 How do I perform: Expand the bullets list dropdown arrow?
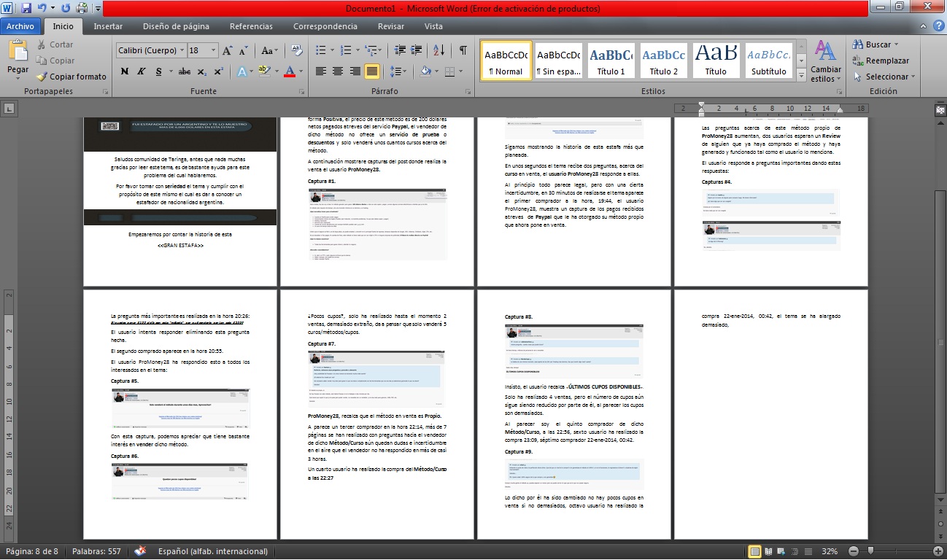pyautogui.click(x=331, y=51)
